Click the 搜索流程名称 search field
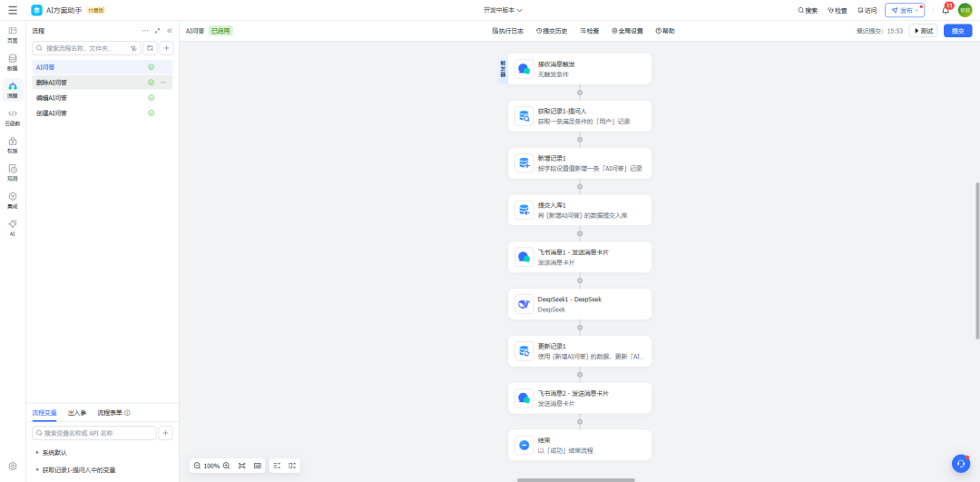This screenshot has width=980, height=482. (x=86, y=48)
